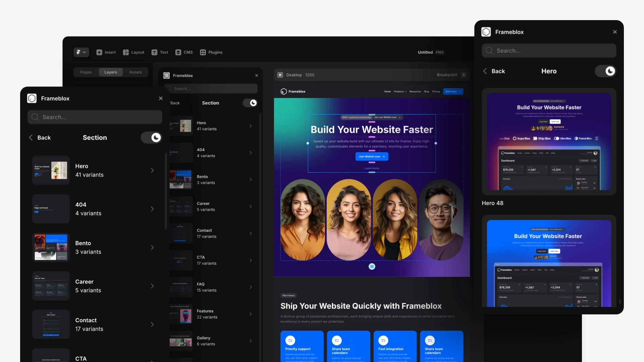Expand Hero 41 variants chevron in the front left panel
644x362 pixels.
tap(152, 170)
